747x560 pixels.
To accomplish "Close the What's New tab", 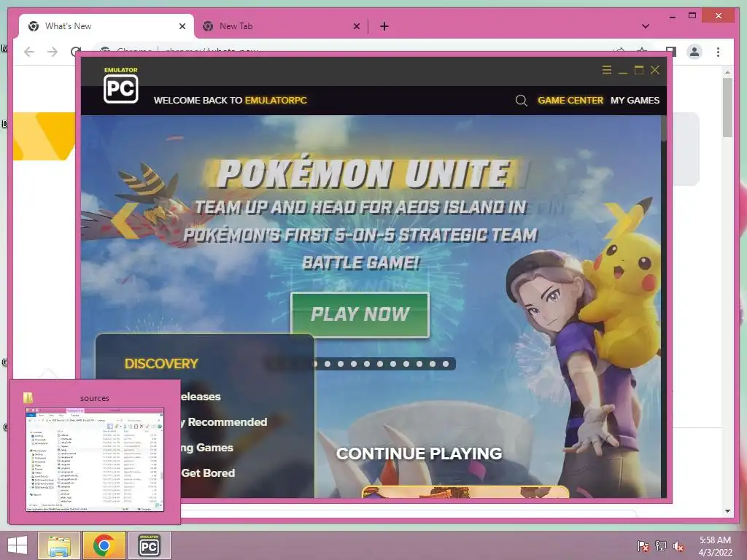I will [182, 26].
